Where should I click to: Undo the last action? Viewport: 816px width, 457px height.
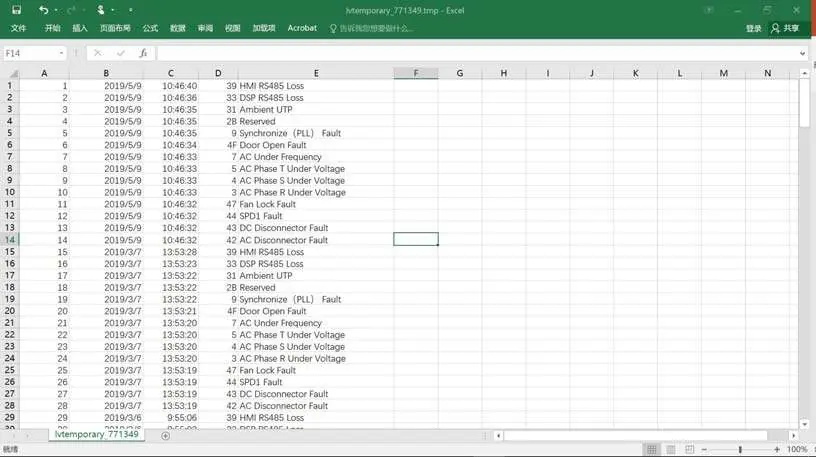pos(44,10)
